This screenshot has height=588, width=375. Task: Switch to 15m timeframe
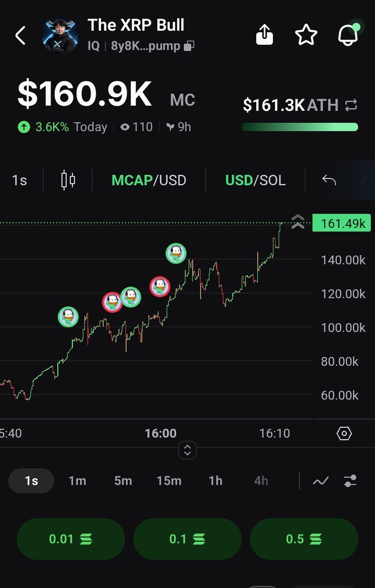(169, 481)
